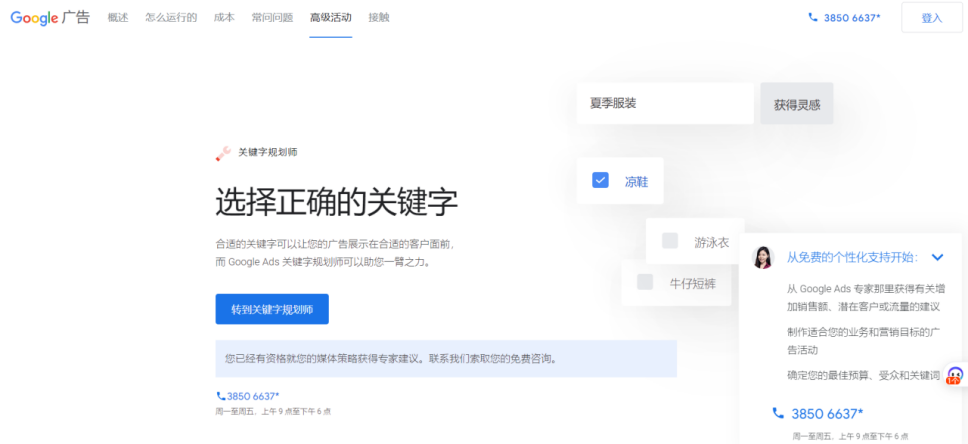This screenshot has height=444, width=968.
Task: Check the 游泳衣 checkbox
Action: (x=670, y=241)
